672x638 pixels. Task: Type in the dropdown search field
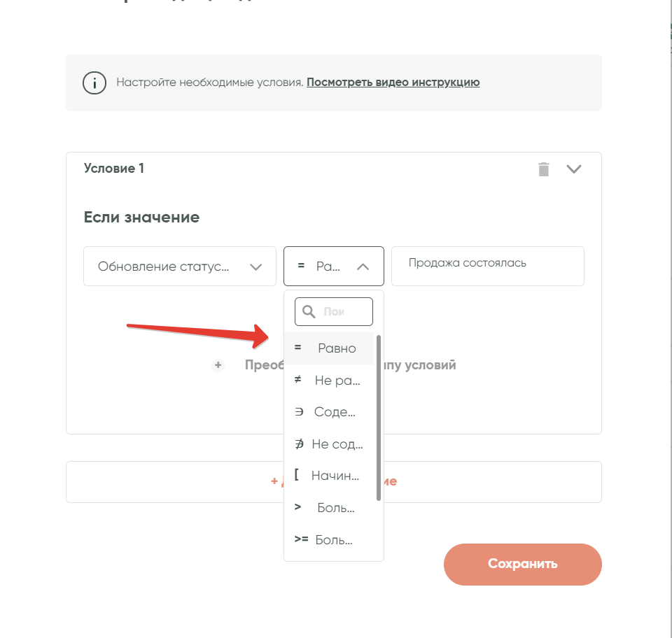pos(343,312)
